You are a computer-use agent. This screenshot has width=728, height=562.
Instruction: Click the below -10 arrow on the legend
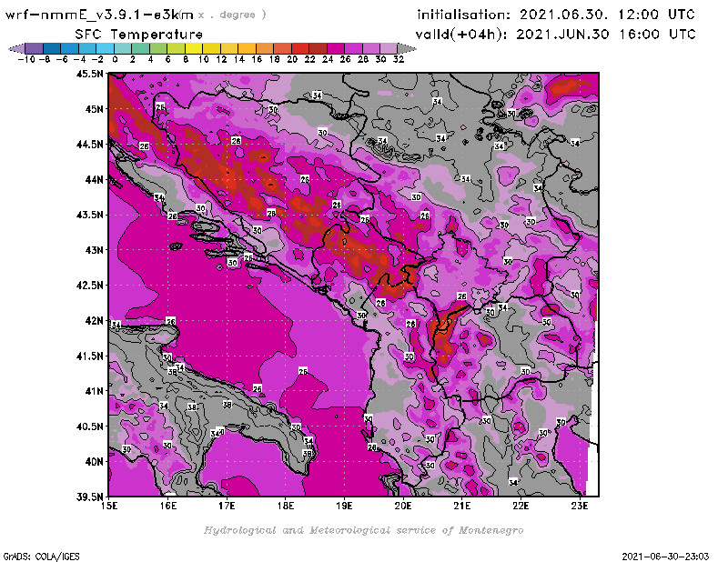point(16,49)
